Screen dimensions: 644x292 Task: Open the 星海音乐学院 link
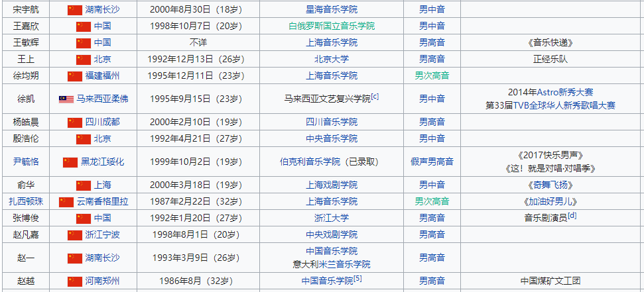pos(331,10)
